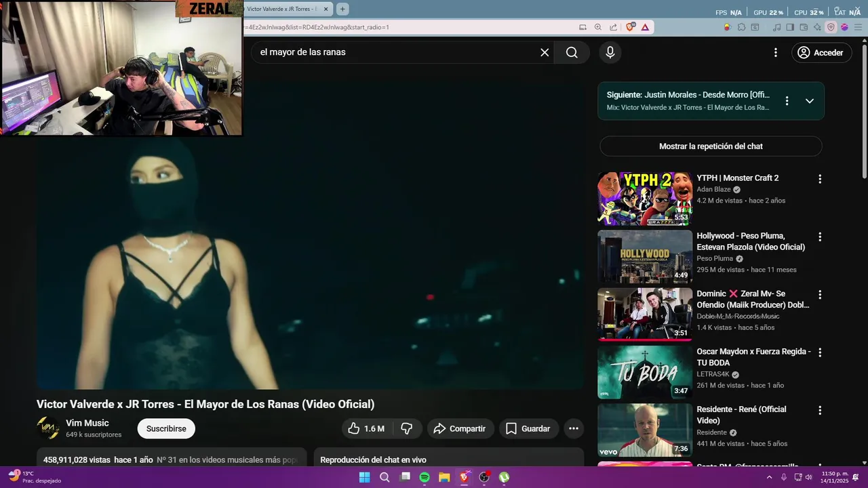Click Reproducción del chat en vivo header
Screen dimensions: 868x488
click(x=373, y=460)
